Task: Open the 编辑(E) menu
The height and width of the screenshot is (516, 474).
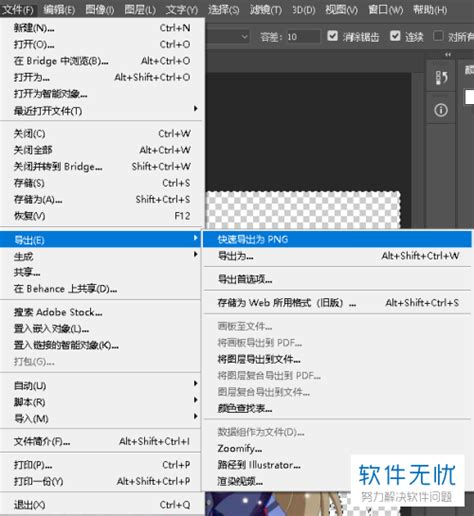Action: [59, 10]
